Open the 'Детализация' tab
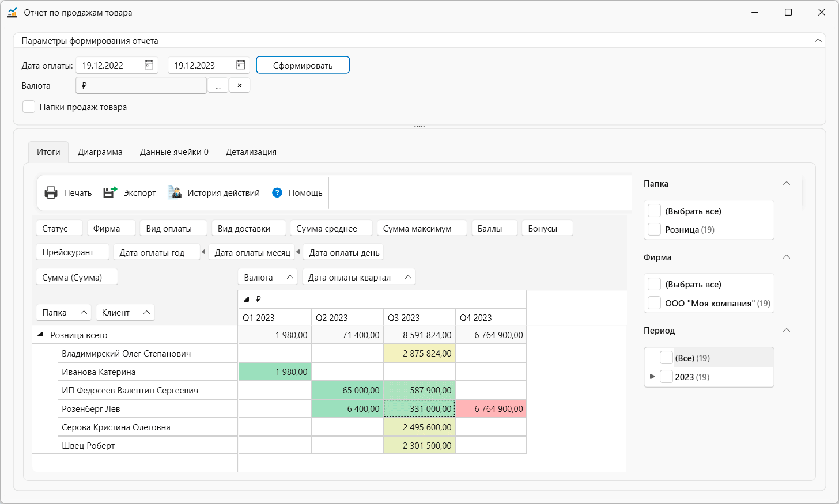The image size is (839, 504). [x=251, y=152]
